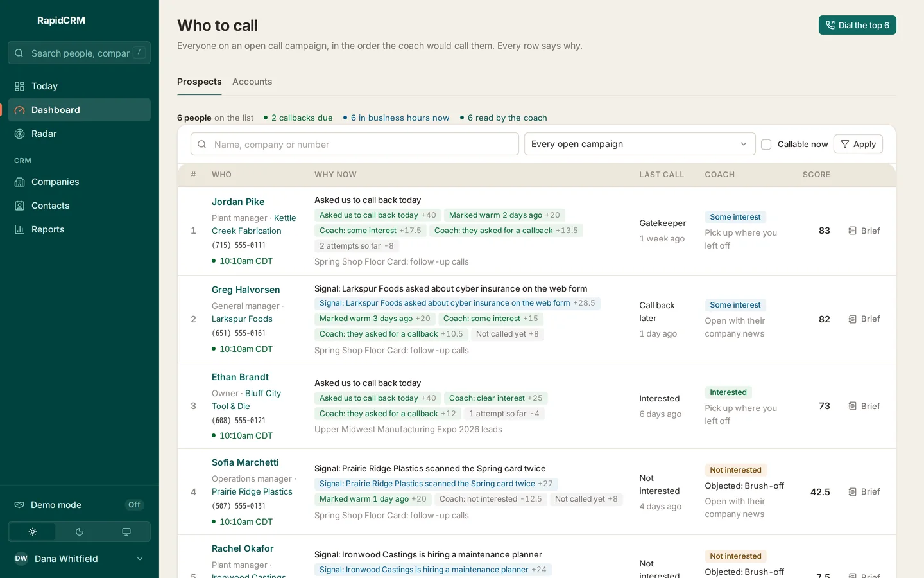924x578 pixels.
Task: Open Radar from the sidebar menu
Action: (80, 134)
